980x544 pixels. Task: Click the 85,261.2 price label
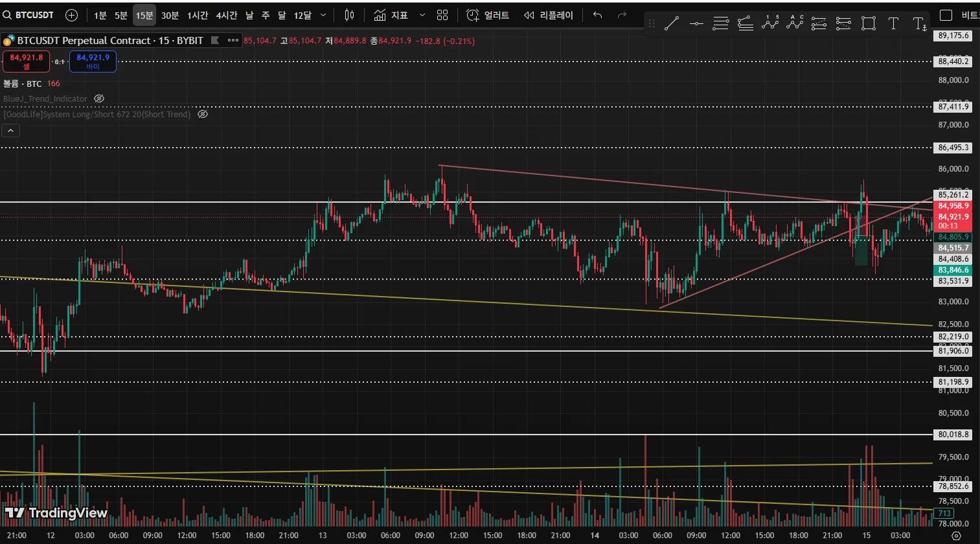pos(953,195)
